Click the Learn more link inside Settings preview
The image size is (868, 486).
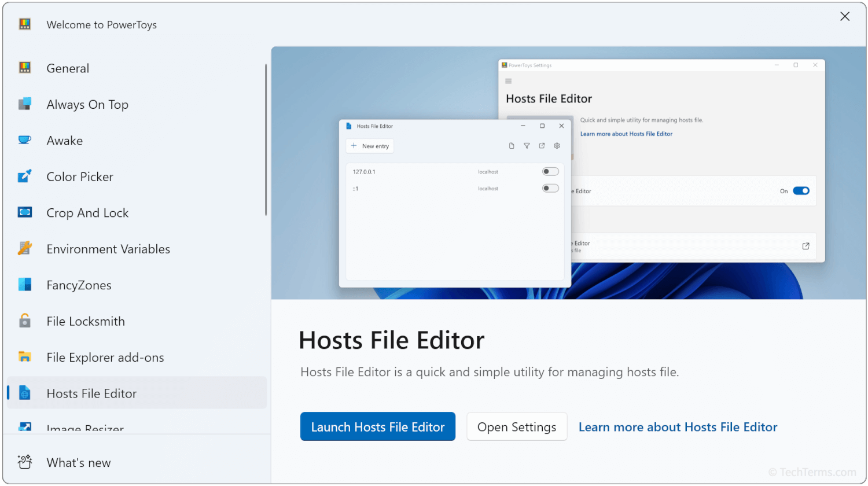[626, 134]
